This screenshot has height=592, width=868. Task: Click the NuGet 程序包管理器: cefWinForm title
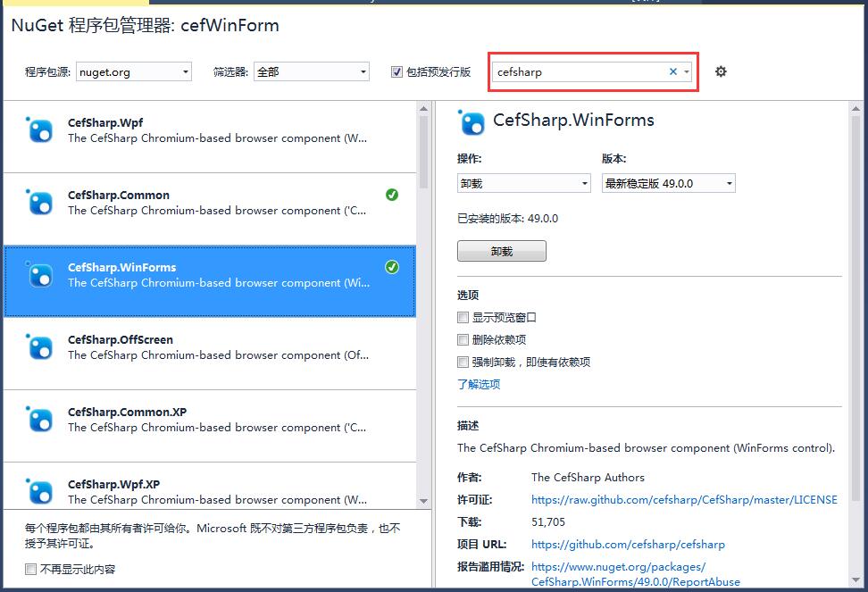145,26
